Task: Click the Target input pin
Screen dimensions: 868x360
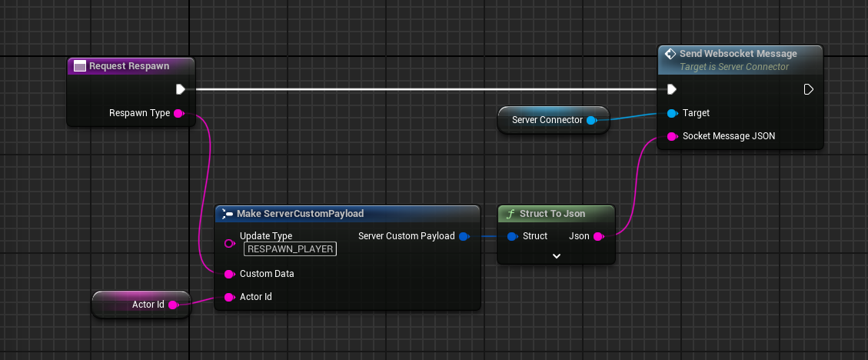Action: [x=672, y=113]
